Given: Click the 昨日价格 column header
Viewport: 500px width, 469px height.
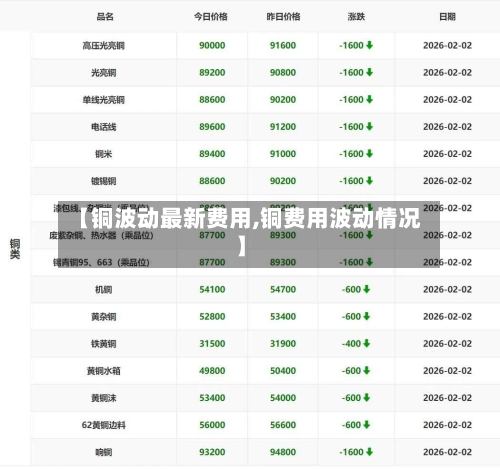Looking at the screenshot, I should [x=283, y=17].
